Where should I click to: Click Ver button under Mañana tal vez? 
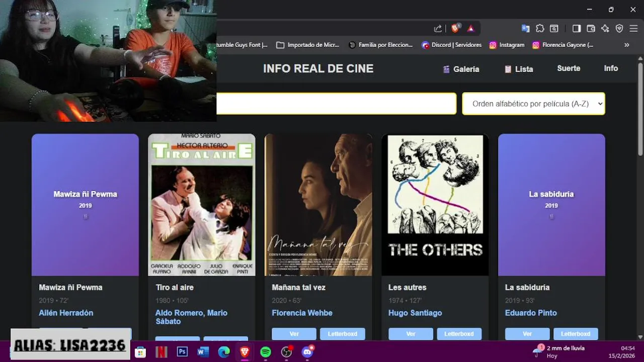294,334
